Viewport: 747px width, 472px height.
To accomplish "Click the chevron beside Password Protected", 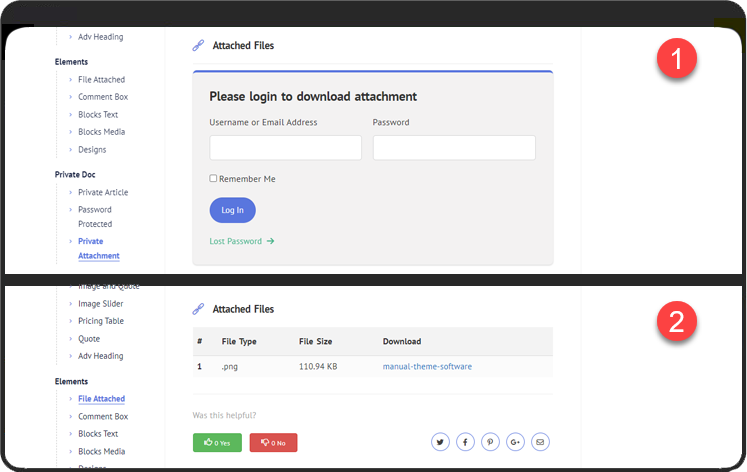I will (70, 210).
